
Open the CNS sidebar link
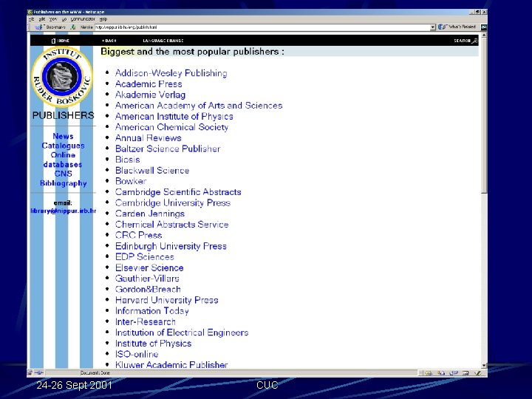pos(64,174)
